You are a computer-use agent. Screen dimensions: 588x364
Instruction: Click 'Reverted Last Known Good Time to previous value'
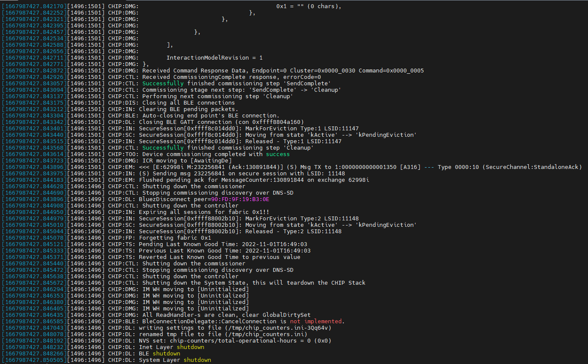pos(219,257)
